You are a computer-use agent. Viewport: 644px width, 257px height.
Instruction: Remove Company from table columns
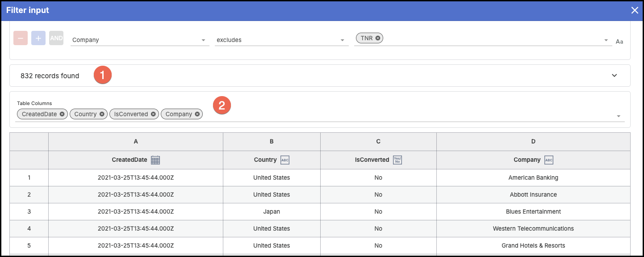pyautogui.click(x=197, y=114)
